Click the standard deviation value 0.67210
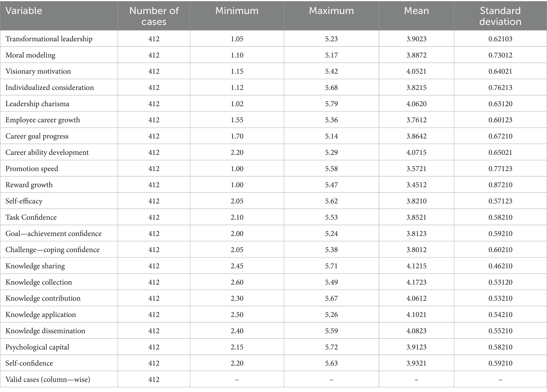 pos(500,136)
